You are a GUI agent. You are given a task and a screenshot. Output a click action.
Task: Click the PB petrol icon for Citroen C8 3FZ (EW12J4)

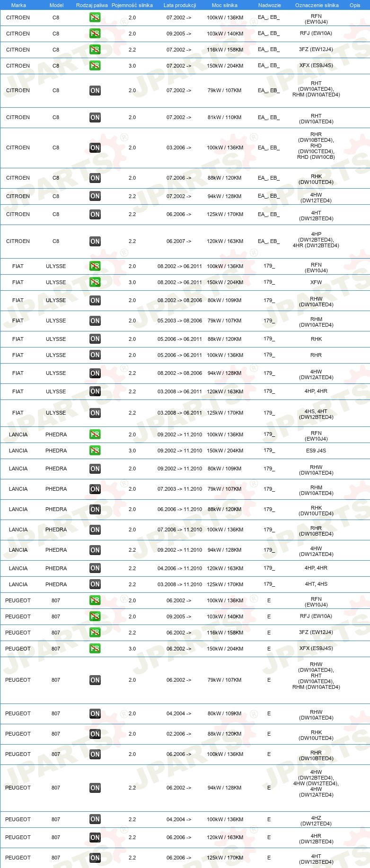click(x=95, y=50)
